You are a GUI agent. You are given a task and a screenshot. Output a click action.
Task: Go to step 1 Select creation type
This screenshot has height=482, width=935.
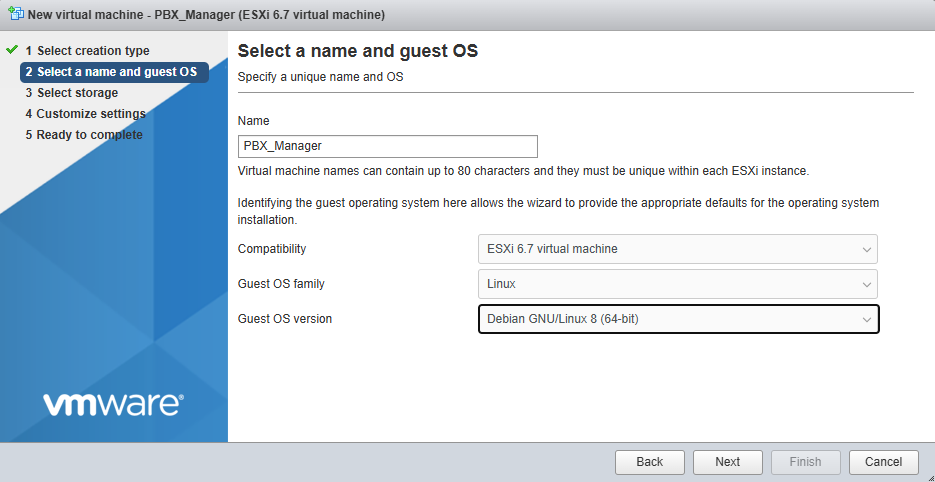click(x=87, y=51)
